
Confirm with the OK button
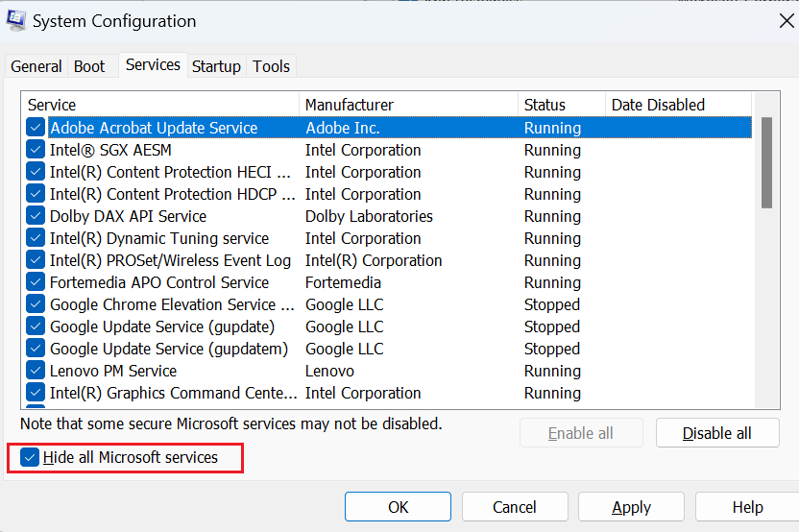[x=398, y=506]
